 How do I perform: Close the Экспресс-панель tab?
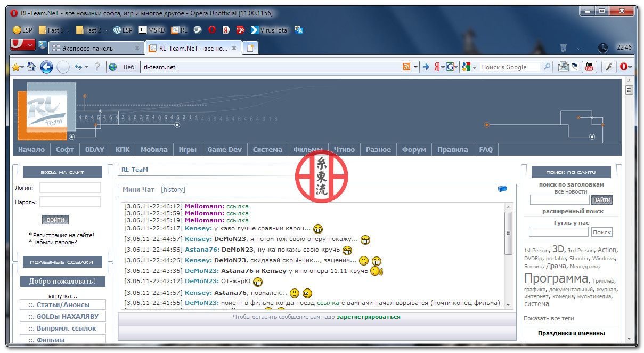click(137, 48)
